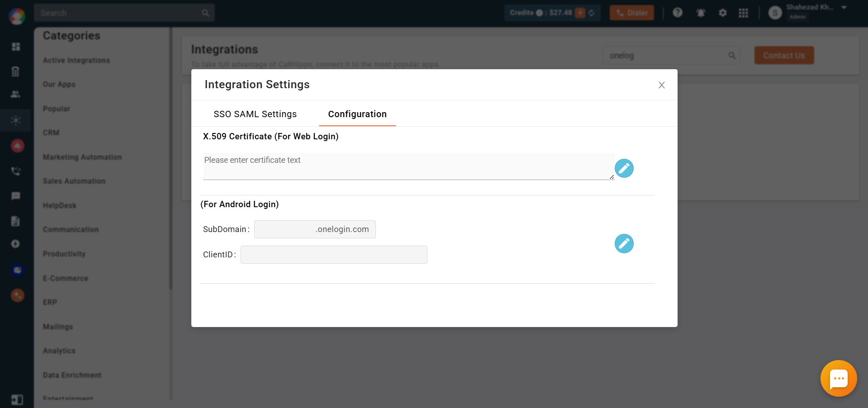Image resolution: width=868 pixels, height=408 pixels.
Task: Refresh the credits balance
Action: [592, 13]
